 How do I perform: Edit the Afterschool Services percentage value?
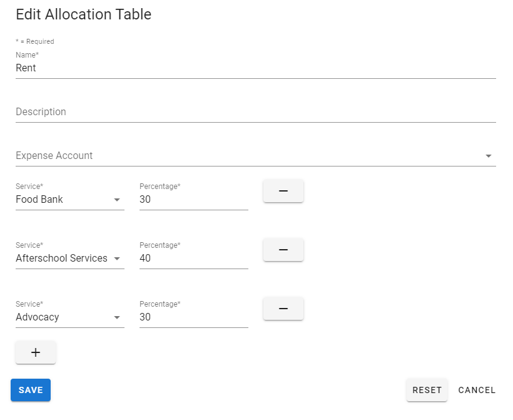188,258
